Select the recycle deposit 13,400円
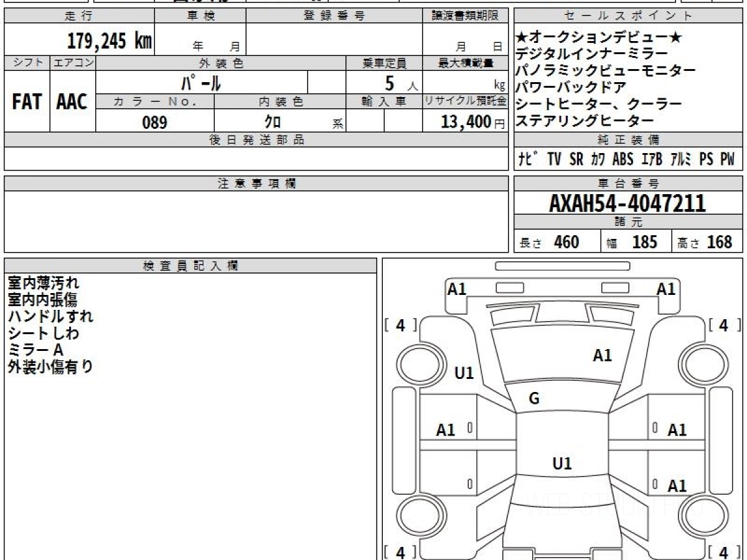The image size is (747, 560). tap(473, 123)
